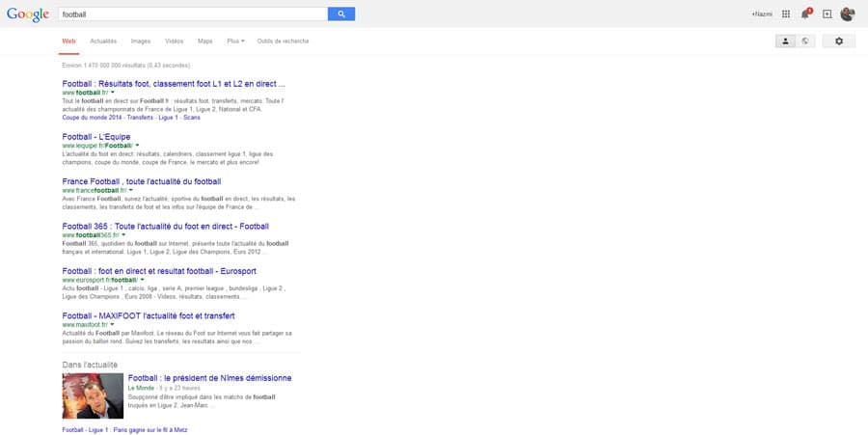Open Coupe du monde 2014 sitelink
Viewport: 868px width, 435px height.
(92, 118)
